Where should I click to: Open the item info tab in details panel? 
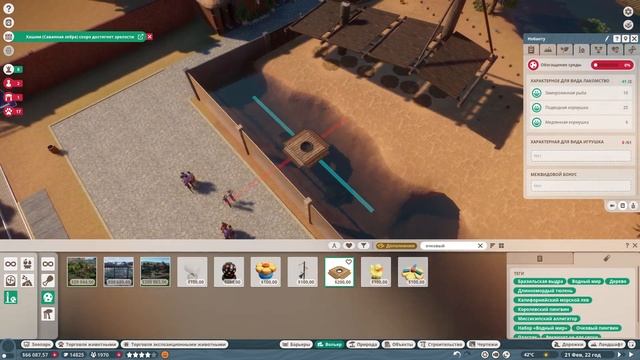coord(540,258)
